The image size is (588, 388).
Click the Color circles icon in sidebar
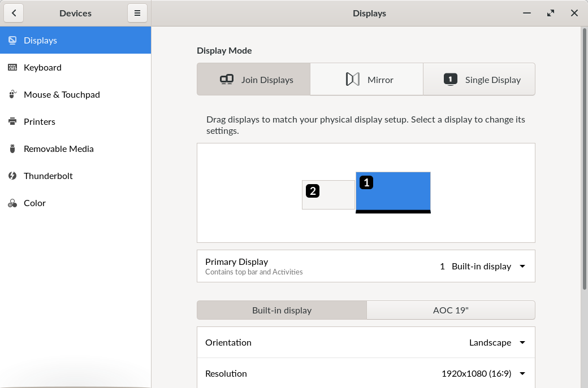coord(12,203)
